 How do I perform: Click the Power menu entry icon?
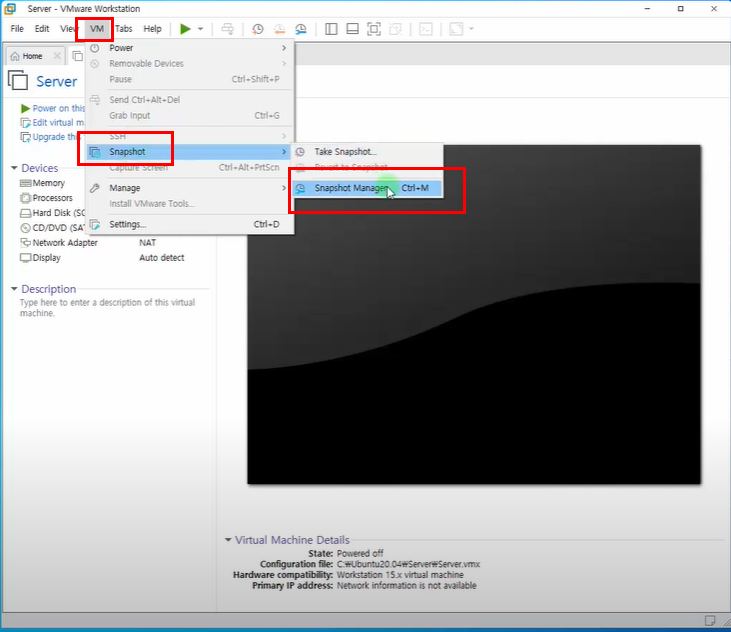point(95,48)
